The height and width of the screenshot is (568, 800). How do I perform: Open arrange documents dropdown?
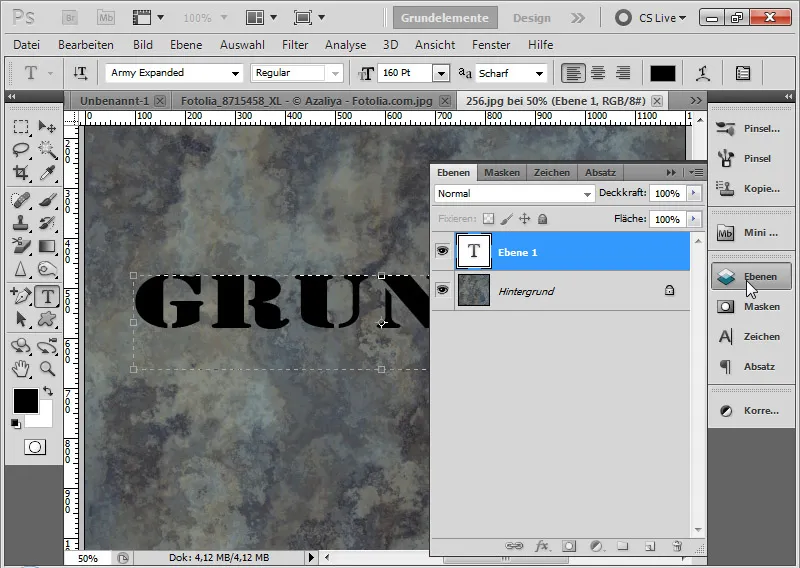click(261, 18)
